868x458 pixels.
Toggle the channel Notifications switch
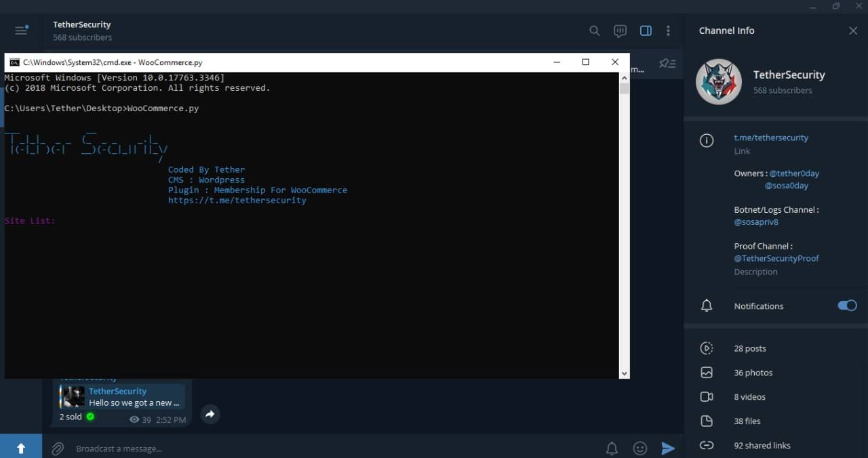point(847,306)
